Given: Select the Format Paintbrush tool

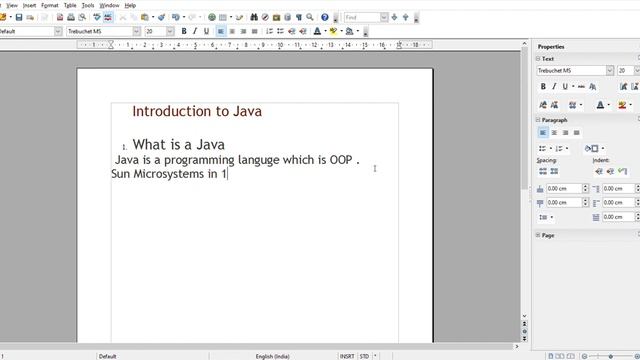Looking at the screenshot, I should pos(162,17).
